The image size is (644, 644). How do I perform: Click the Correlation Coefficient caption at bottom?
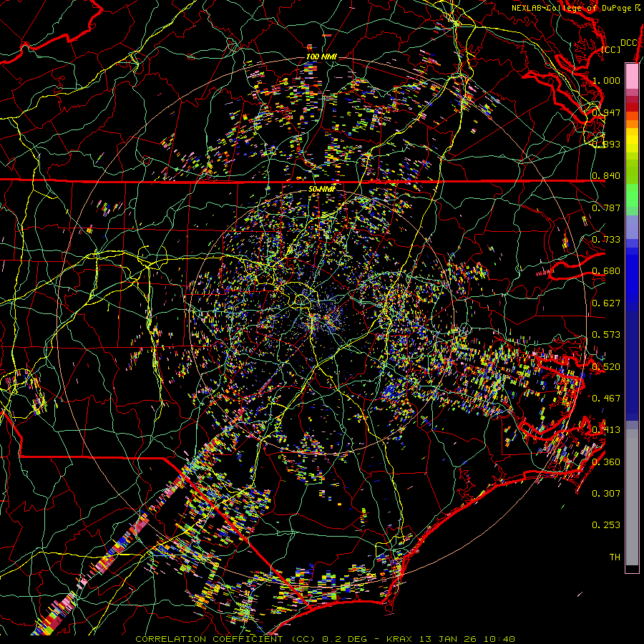coord(326,639)
